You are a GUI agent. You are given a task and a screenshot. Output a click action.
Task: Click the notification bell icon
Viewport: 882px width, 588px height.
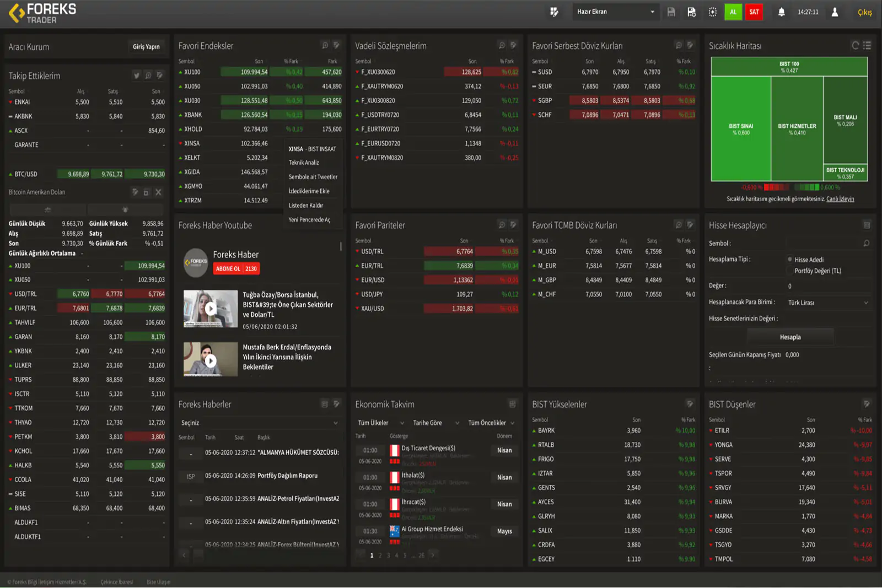781,12
